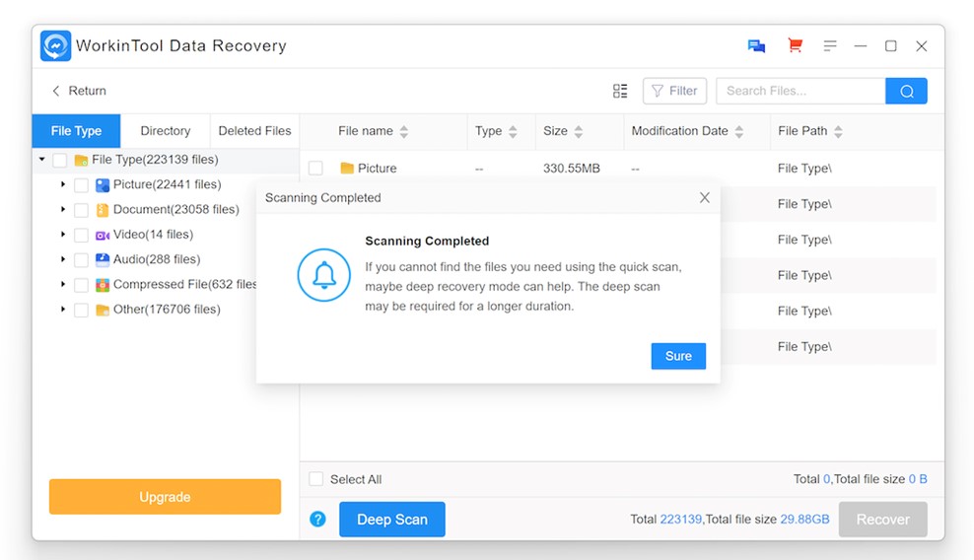The image size is (974, 560).
Task: Click the Recover button
Action: (x=882, y=519)
